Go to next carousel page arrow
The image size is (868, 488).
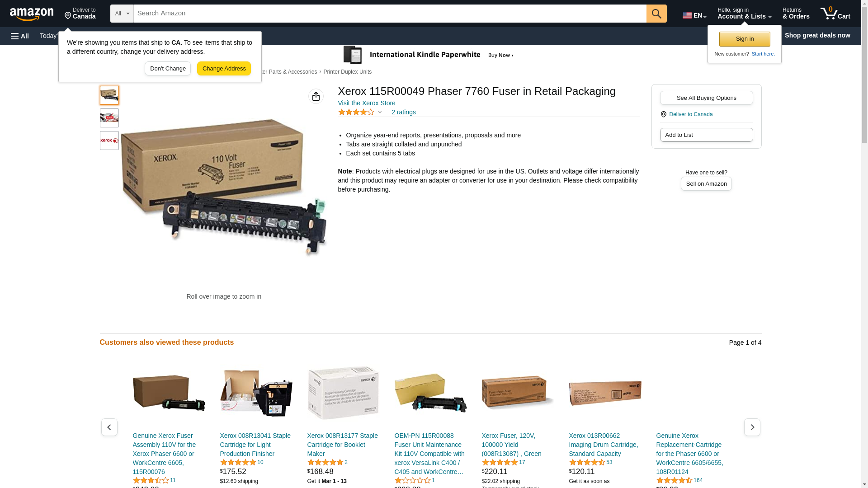click(x=752, y=427)
